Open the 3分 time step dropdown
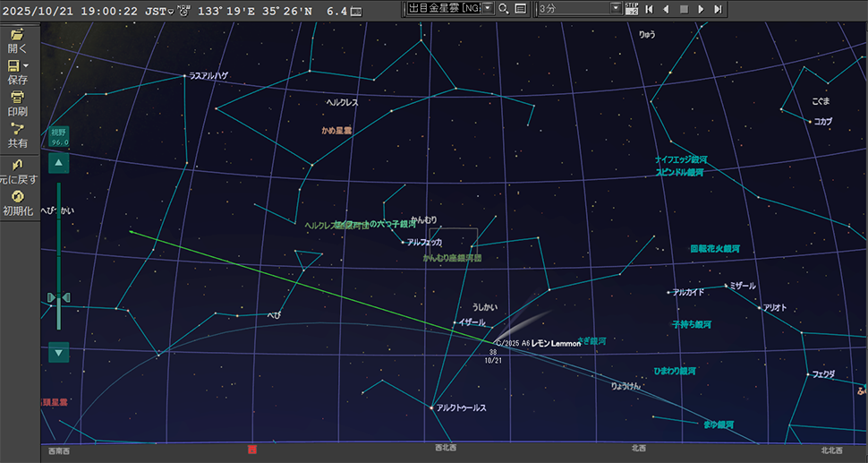The width and height of the screenshot is (868, 463). pos(616,9)
